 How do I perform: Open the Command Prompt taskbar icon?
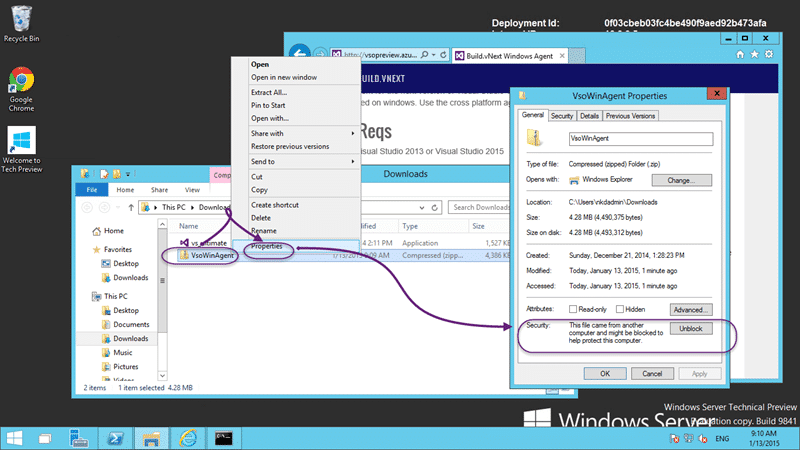click(223, 438)
